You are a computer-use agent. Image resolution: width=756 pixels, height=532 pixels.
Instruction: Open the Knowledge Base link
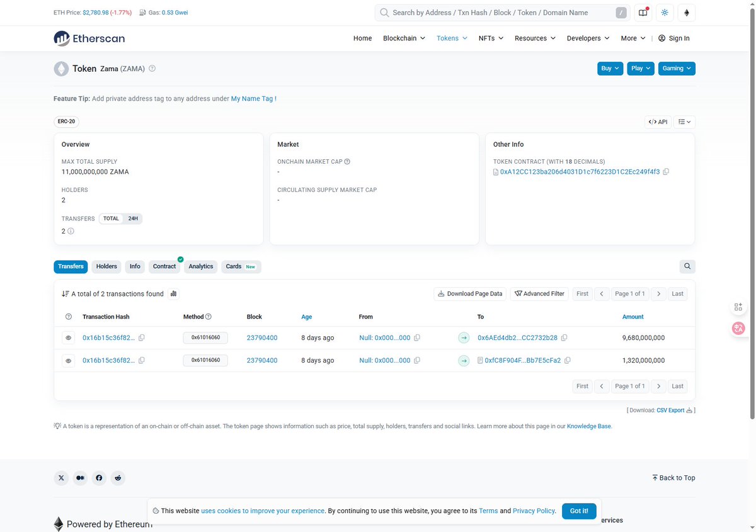pyautogui.click(x=589, y=426)
